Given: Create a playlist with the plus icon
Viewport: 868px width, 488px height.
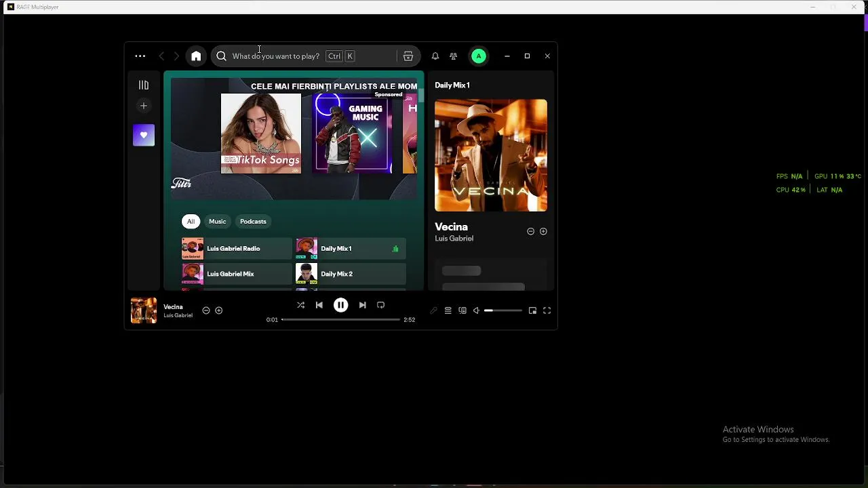Looking at the screenshot, I should pyautogui.click(x=143, y=106).
